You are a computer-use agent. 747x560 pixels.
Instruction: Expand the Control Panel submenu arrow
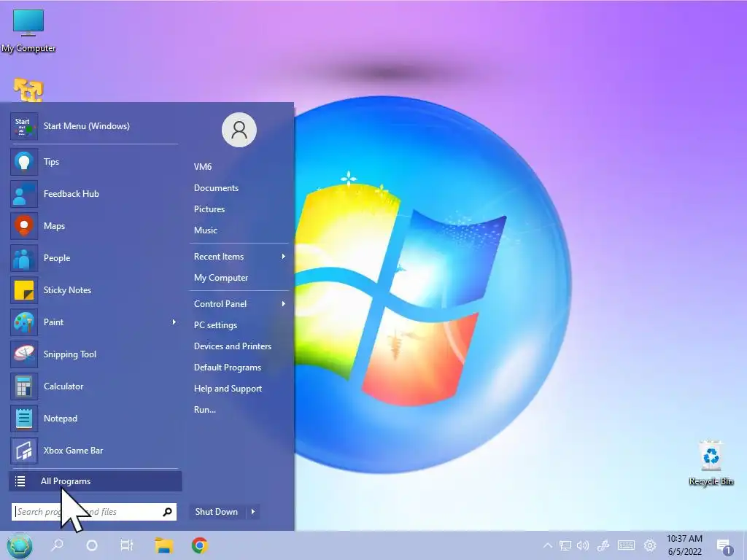[284, 304]
